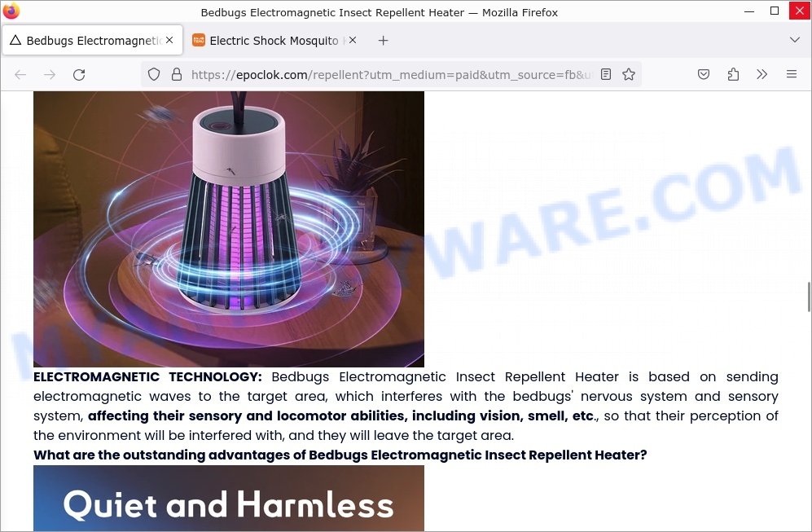Close the Firefox window
This screenshot has height=532, width=812.
click(799, 11)
